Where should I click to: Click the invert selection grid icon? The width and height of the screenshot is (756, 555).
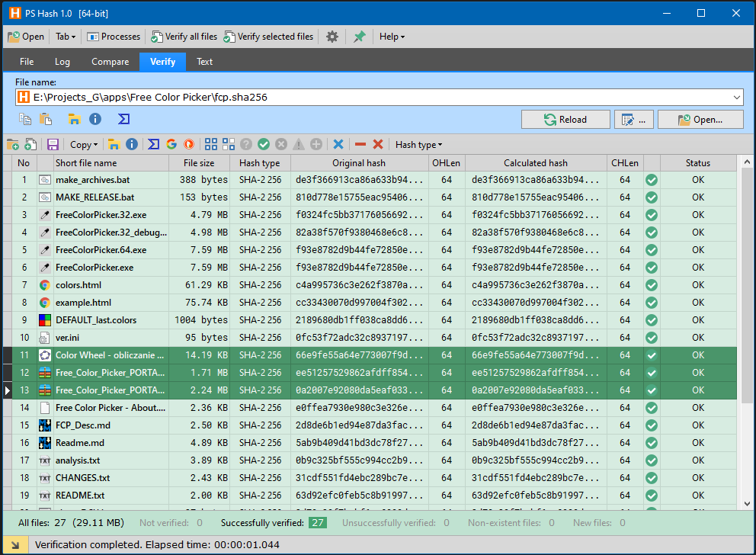point(229,144)
